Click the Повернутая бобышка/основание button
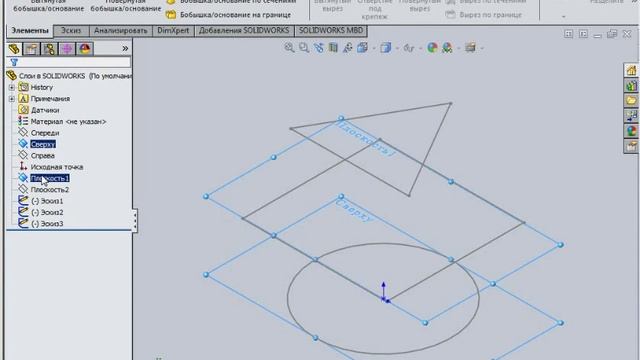Screen dimensions: 640x360 click(126, 6)
